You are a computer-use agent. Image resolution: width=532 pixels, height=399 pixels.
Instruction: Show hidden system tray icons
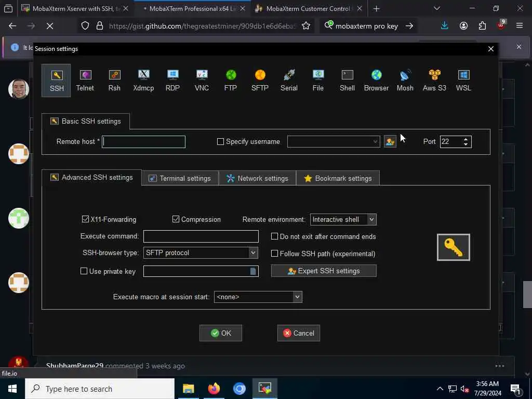pyautogui.click(x=440, y=389)
